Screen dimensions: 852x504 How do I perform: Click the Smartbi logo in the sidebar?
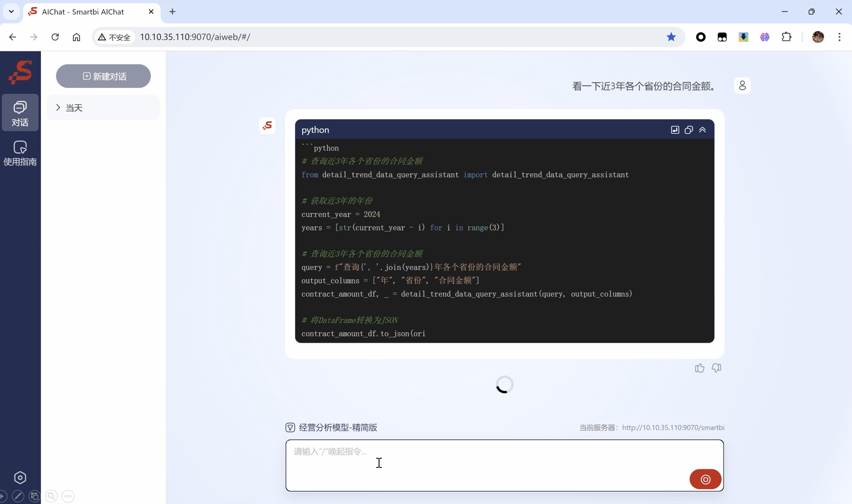click(20, 72)
